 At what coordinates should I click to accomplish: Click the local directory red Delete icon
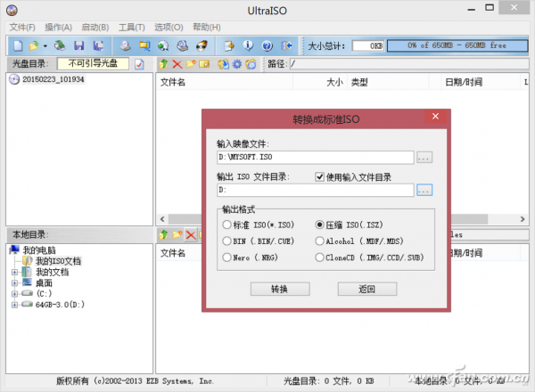click(191, 235)
